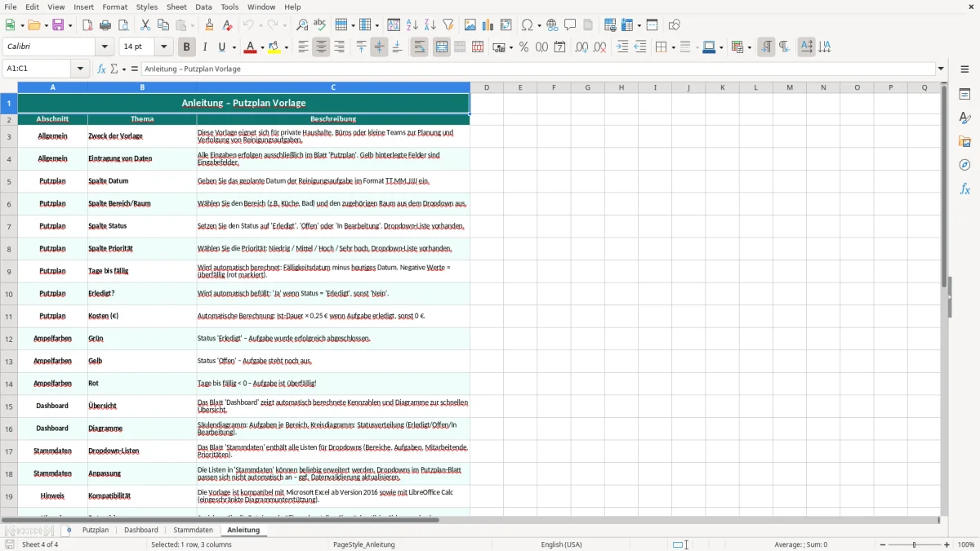The width and height of the screenshot is (980, 551).
Task: Click the Clear Direct Formatting icon
Action: (227, 25)
